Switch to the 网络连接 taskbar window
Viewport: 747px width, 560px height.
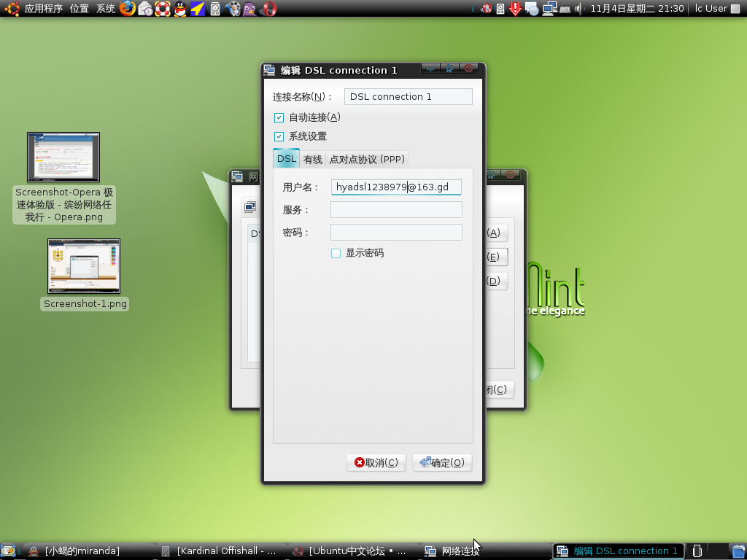click(x=485, y=551)
